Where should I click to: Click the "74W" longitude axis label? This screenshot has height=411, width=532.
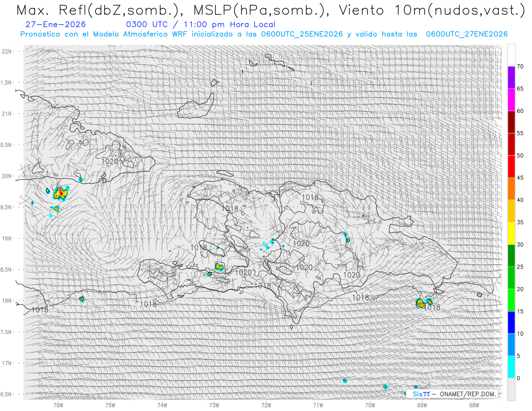point(162,405)
